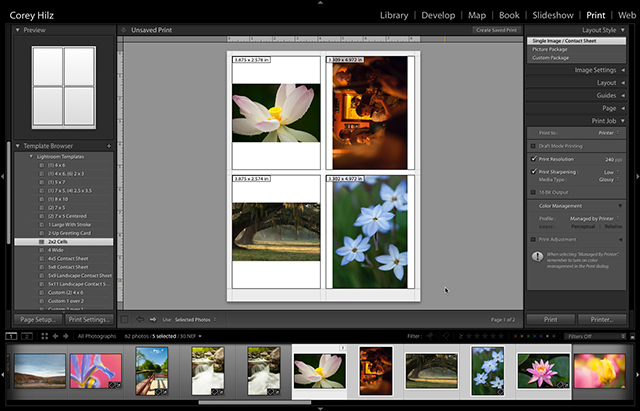Click the Page Setup button
This screenshot has height=411, width=640.
click(38, 320)
